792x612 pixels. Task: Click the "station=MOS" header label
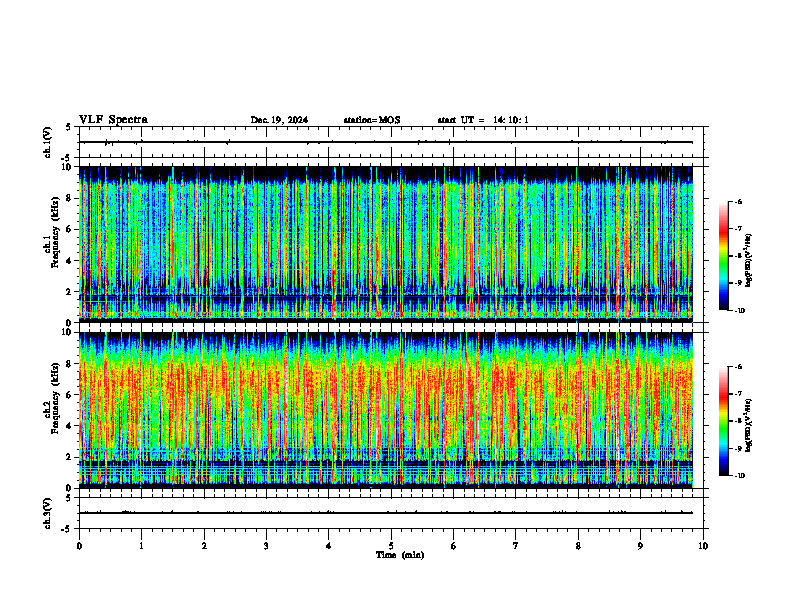click(x=372, y=120)
